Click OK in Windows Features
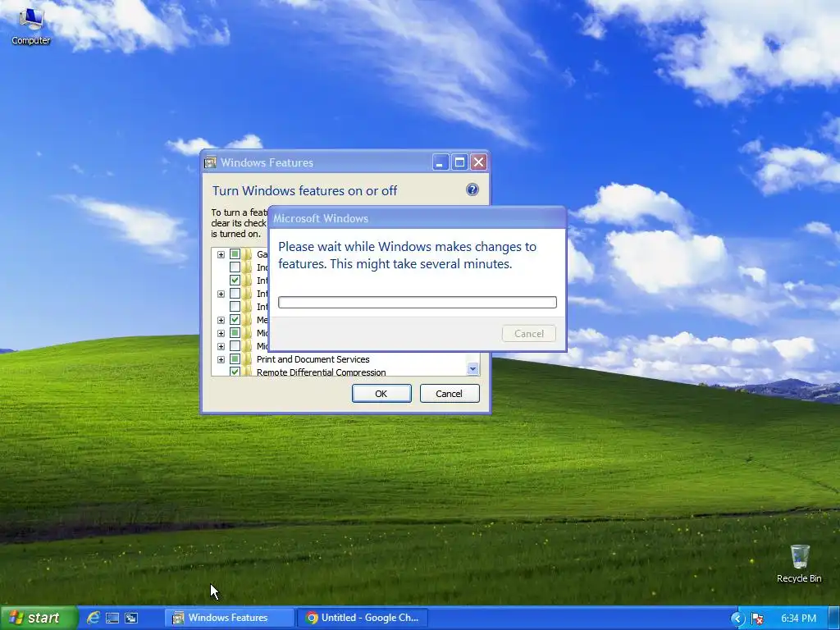This screenshot has width=840, height=630. (381, 394)
